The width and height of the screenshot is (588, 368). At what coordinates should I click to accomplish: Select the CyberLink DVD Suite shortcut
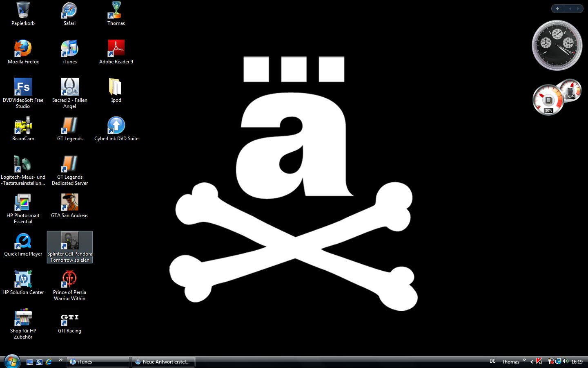[116, 129]
